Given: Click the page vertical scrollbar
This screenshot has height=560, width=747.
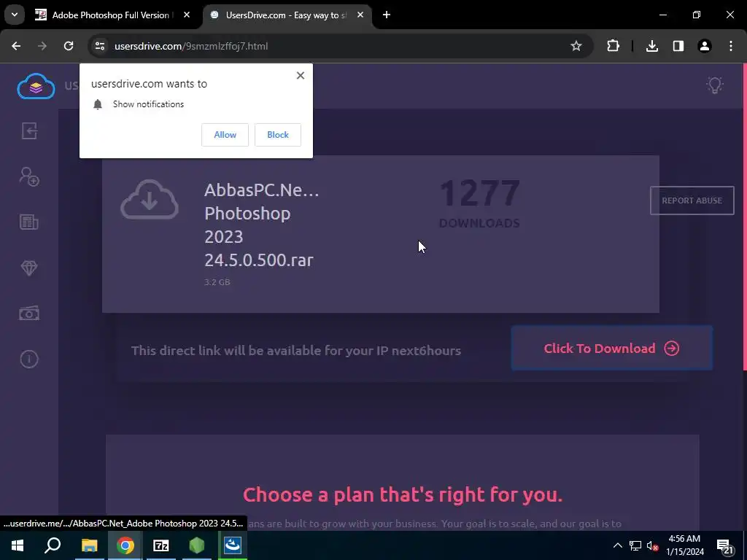Looking at the screenshot, I should (745, 217).
